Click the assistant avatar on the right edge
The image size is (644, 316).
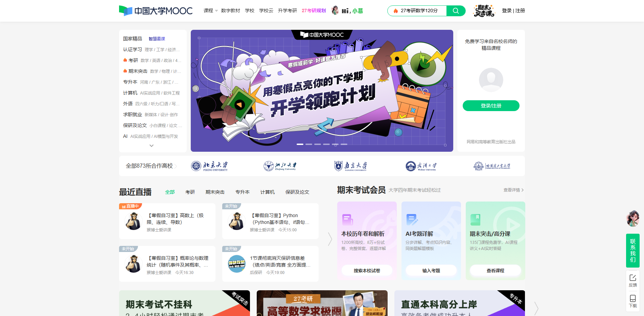633,218
